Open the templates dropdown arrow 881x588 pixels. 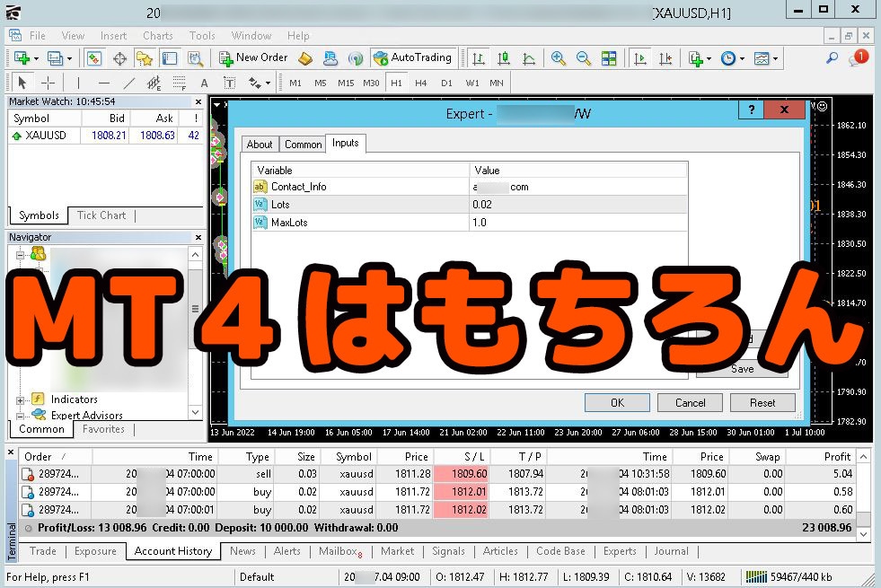(775, 58)
